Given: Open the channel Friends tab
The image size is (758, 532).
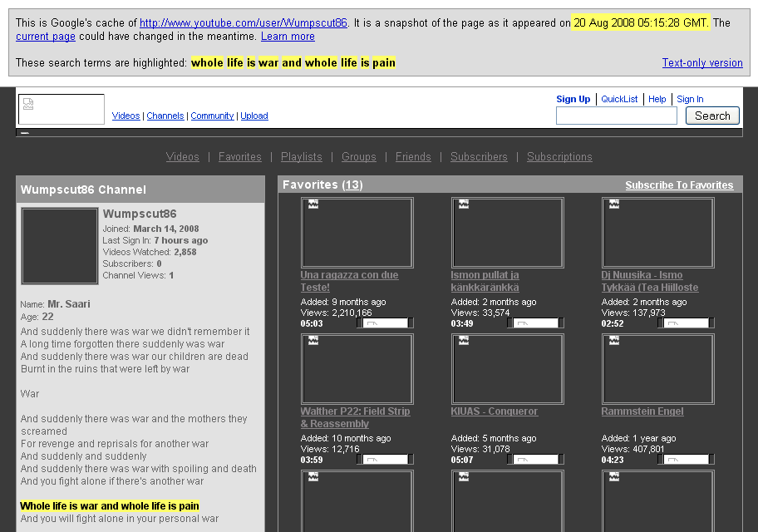Looking at the screenshot, I should point(413,157).
